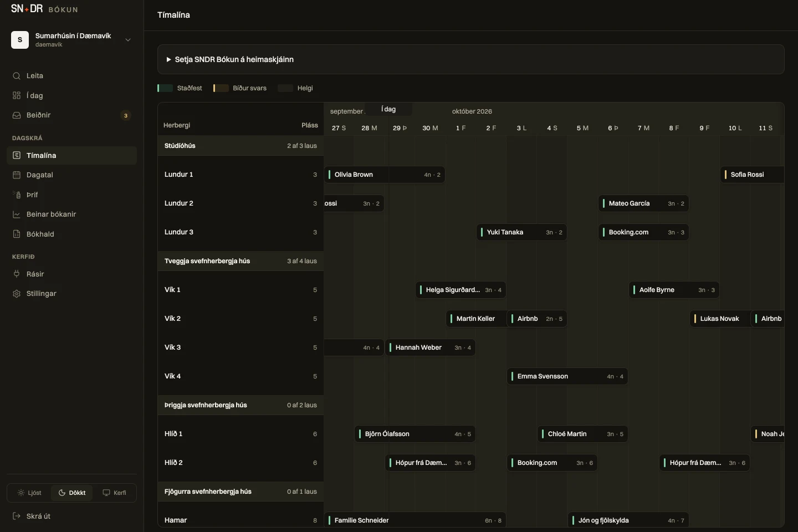The width and height of the screenshot is (798, 532).
Task: Switch theme to Ljóst
Action: (29, 493)
